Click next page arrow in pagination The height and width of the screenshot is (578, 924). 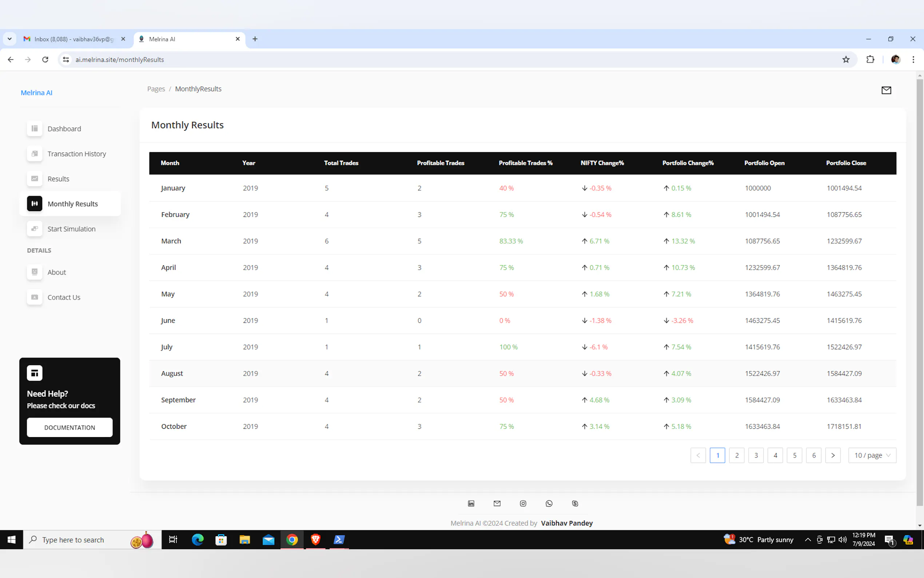833,455
